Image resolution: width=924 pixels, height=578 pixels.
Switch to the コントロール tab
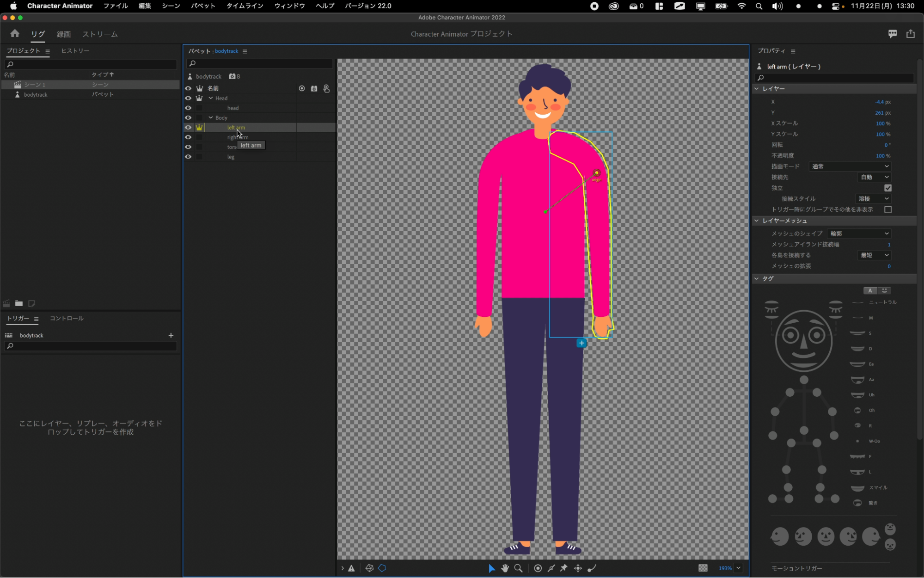click(x=67, y=318)
